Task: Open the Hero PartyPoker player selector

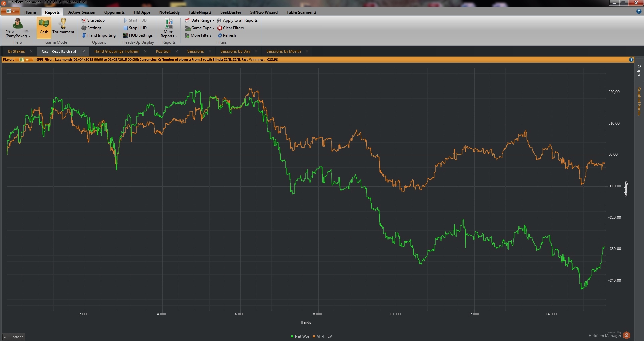Action: (18, 28)
